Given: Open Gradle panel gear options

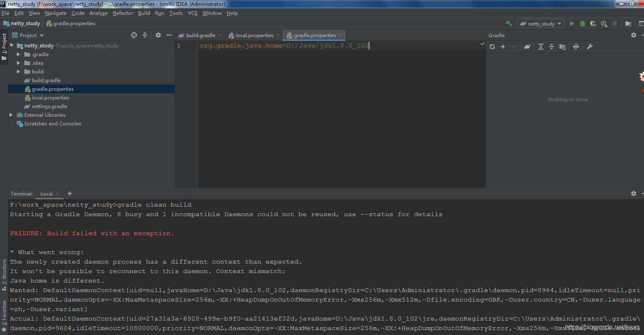Looking at the screenshot, I should coord(634,35).
